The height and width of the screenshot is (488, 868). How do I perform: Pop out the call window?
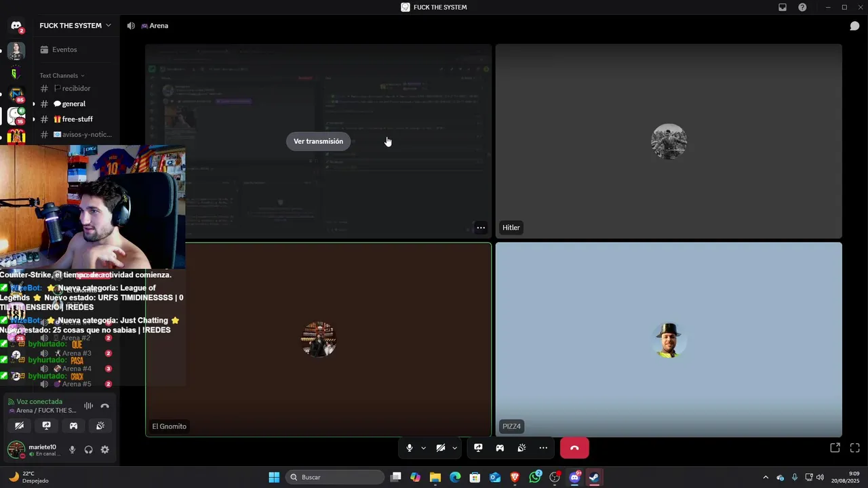click(835, 448)
